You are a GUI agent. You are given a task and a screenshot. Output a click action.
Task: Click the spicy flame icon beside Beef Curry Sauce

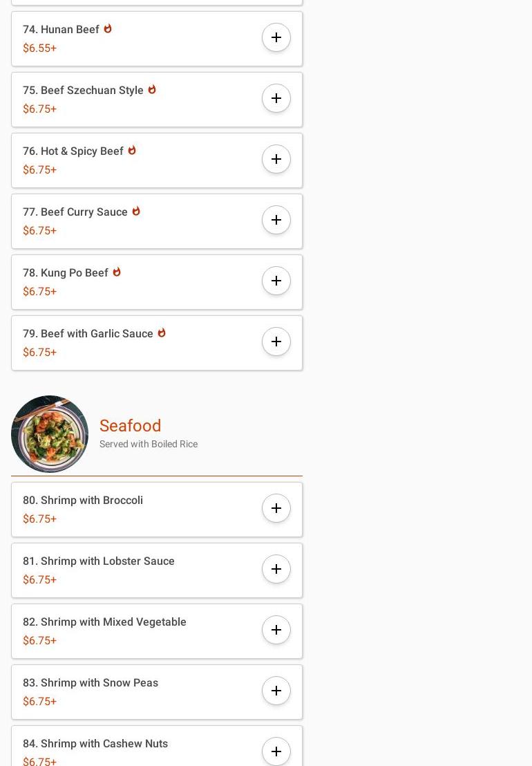pyautogui.click(x=136, y=212)
